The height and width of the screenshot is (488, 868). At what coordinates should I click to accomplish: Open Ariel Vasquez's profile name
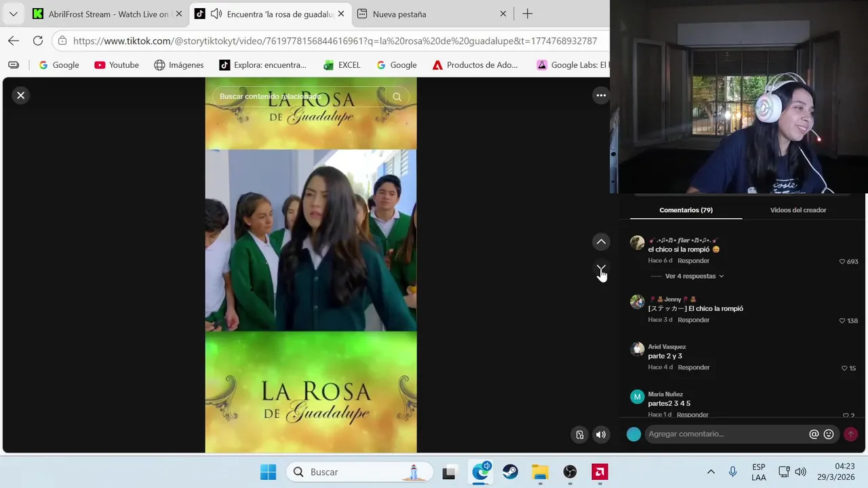point(667,346)
